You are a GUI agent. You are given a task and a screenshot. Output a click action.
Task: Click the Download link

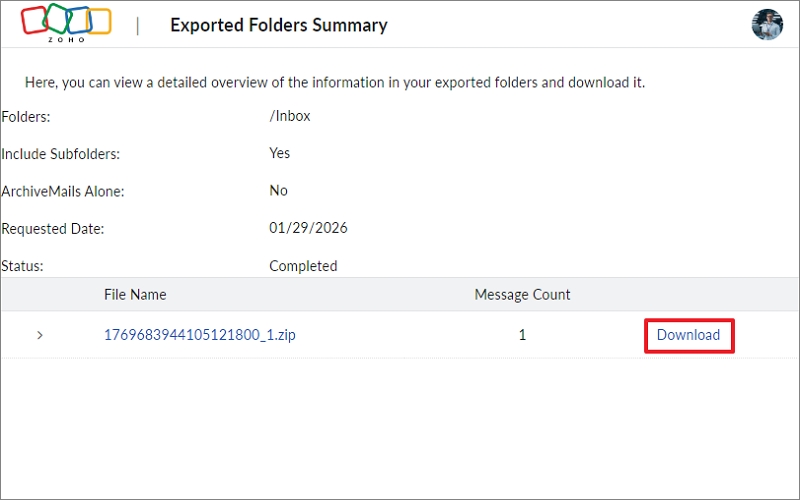point(688,335)
